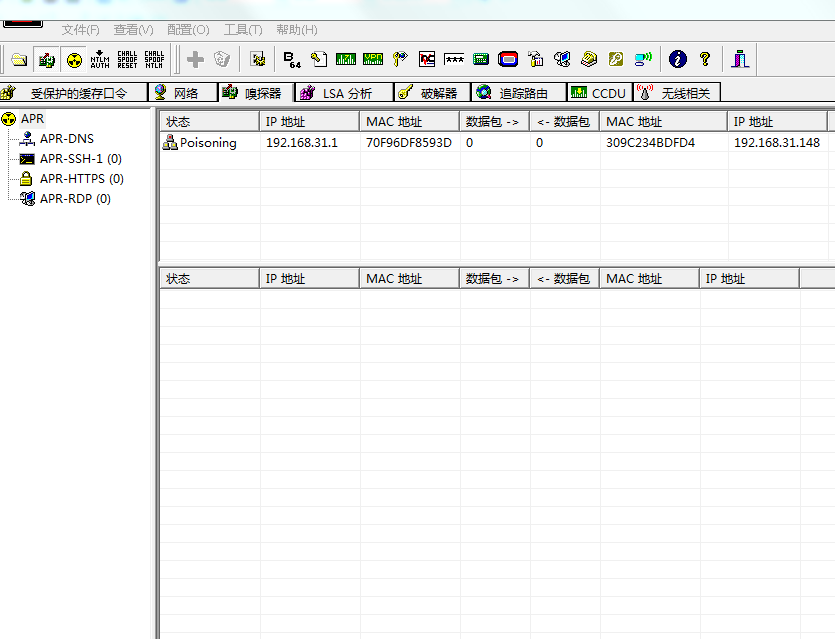Screen dimensions: 835x639
Task: Open the 工具(T) menu
Action: [243, 30]
